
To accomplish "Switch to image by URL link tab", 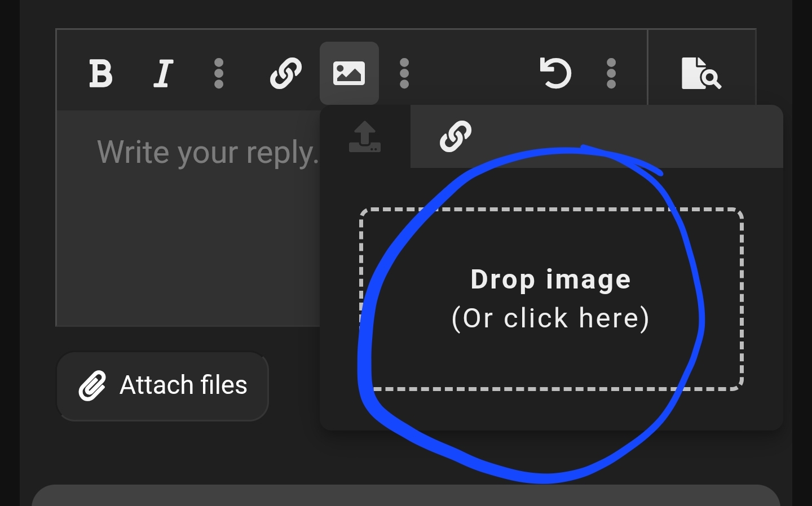I will (x=456, y=136).
